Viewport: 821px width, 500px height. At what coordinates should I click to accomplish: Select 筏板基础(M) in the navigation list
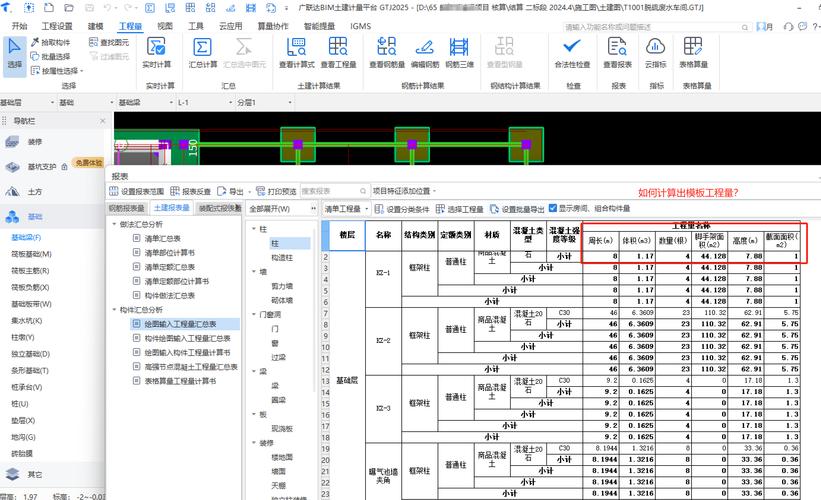pos(31,254)
